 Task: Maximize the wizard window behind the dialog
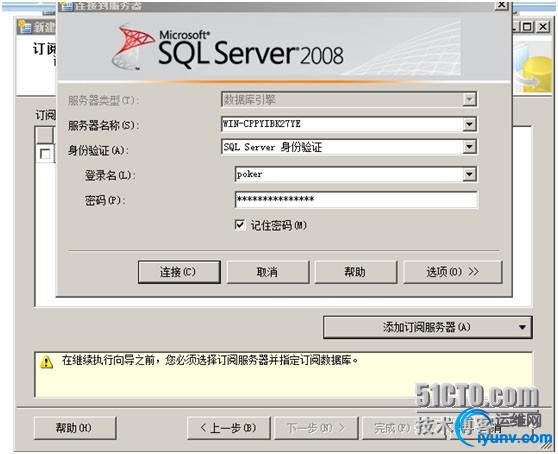[x=528, y=27]
